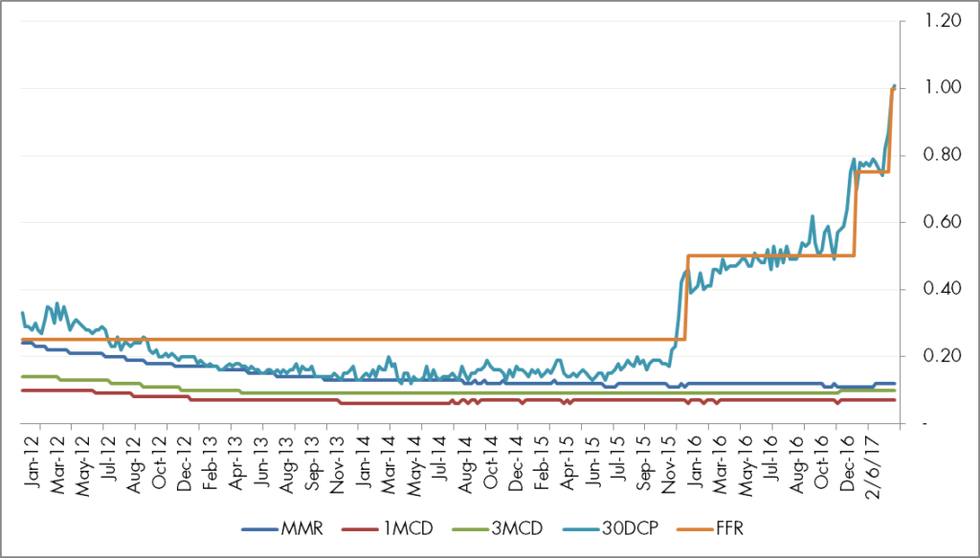Click the 1.20 y-axis value

[x=942, y=21]
